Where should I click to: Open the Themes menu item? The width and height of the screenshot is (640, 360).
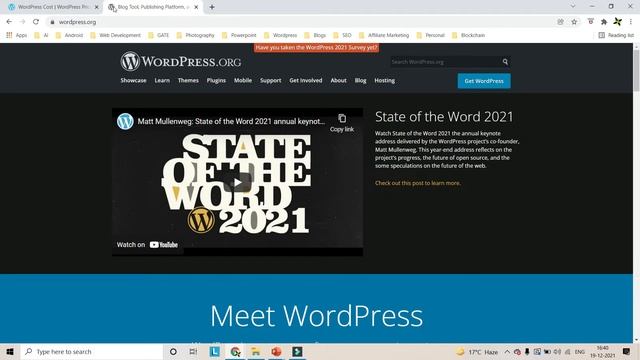coord(188,80)
